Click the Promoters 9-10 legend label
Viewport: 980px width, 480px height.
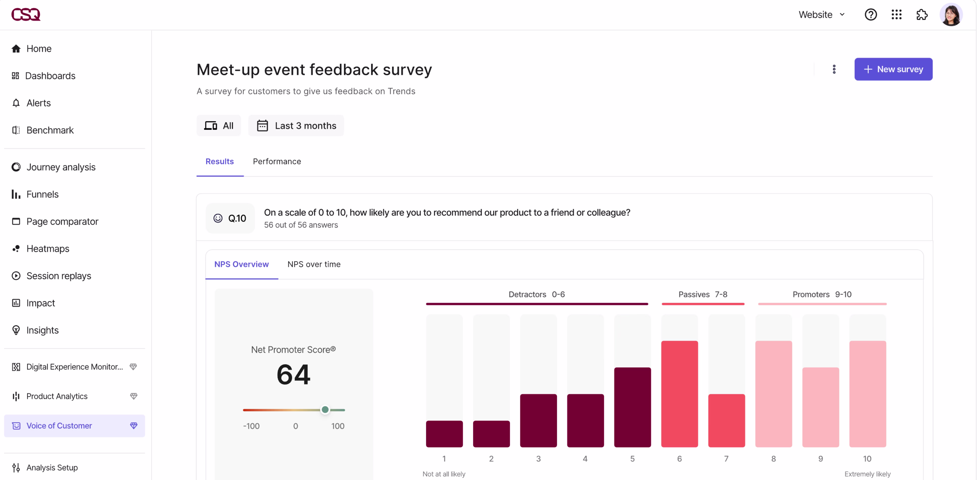(x=822, y=295)
